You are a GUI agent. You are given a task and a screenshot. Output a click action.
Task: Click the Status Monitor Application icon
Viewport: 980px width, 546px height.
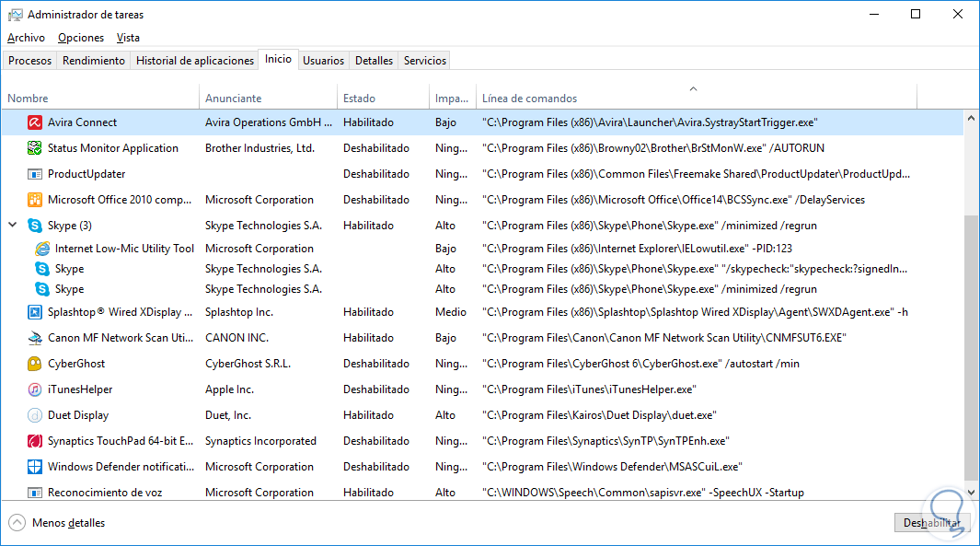[x=35, y=148]
